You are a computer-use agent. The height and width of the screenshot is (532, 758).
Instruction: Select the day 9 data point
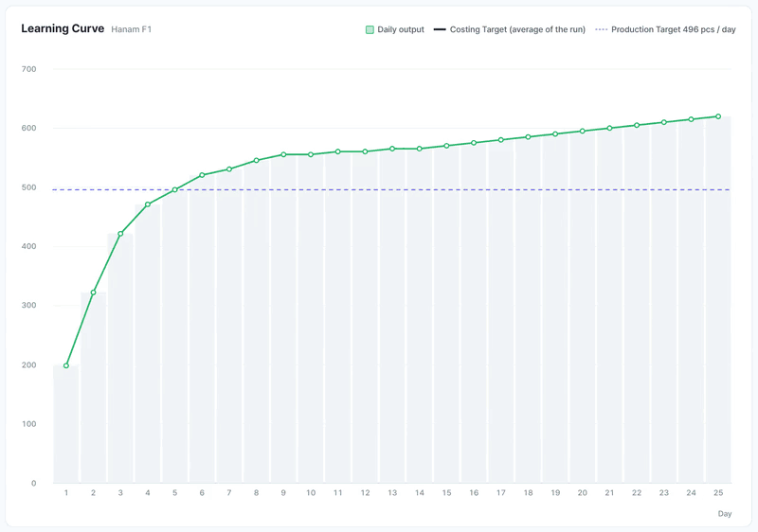pyautogui.click(x=283, y=154)
